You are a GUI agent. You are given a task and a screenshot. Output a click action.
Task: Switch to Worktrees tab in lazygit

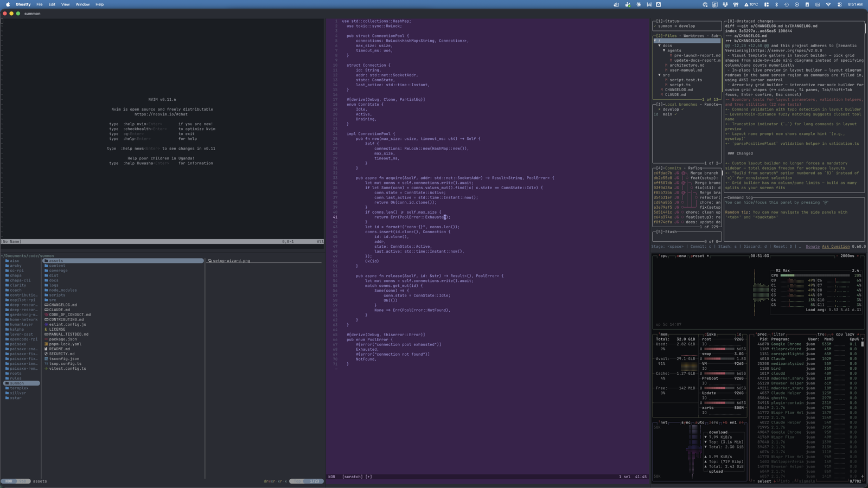coord(694,35)
